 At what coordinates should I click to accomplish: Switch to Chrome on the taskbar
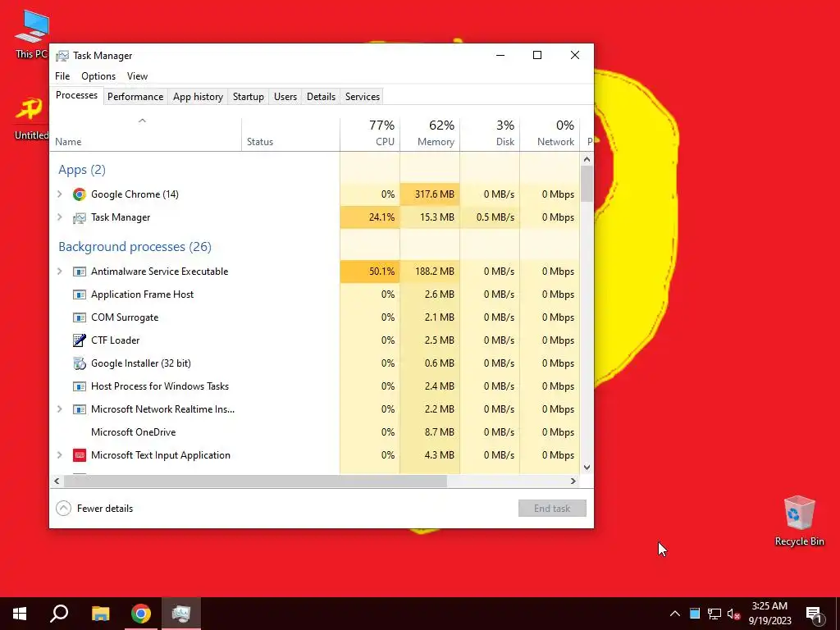tap(141, 614)
